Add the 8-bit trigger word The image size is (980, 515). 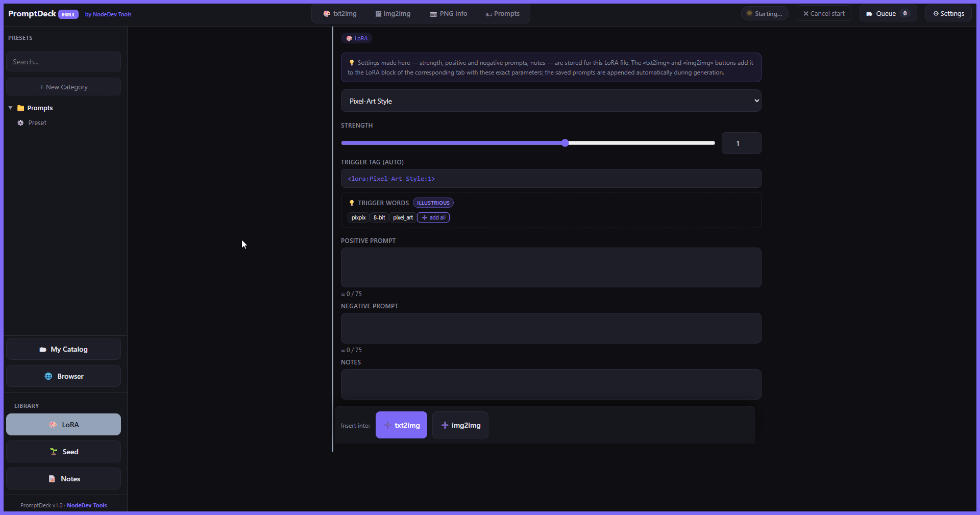(379, 217)
